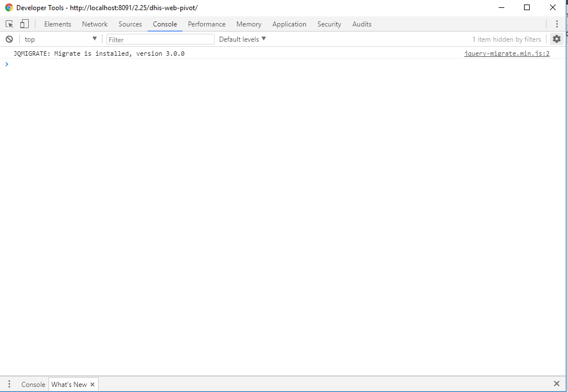Open the Sources panel tab
The image size is (568, 392).
point(130,24)
